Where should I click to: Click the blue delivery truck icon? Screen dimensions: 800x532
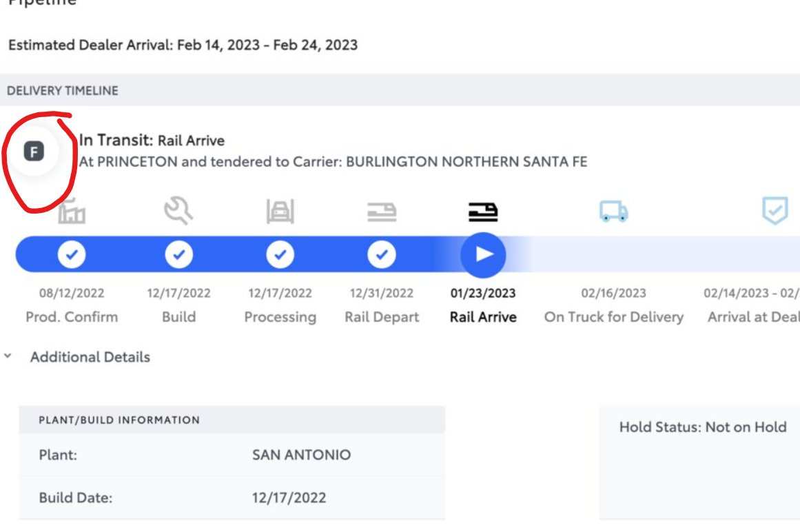614,211
